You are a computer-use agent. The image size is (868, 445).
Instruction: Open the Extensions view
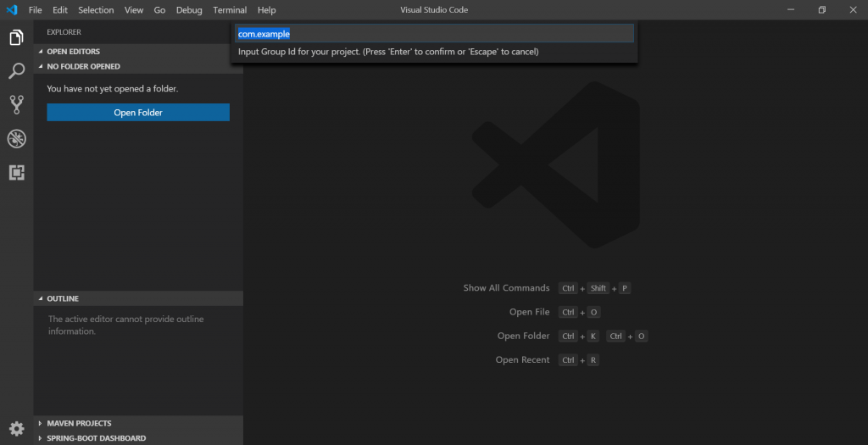point(17,173)
